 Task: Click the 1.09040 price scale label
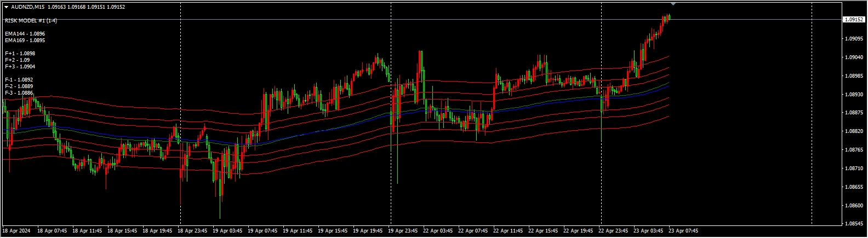[854, 57]
